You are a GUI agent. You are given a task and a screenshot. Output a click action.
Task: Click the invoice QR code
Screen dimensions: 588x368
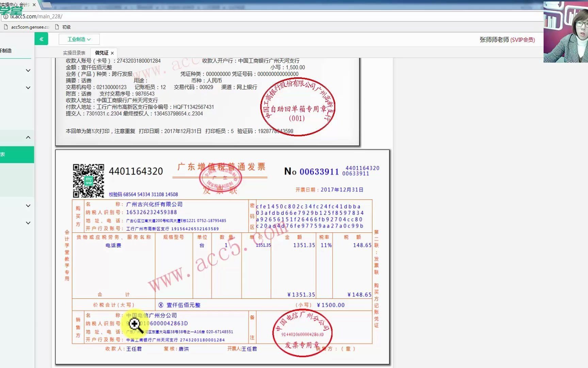tap(88, 181)
